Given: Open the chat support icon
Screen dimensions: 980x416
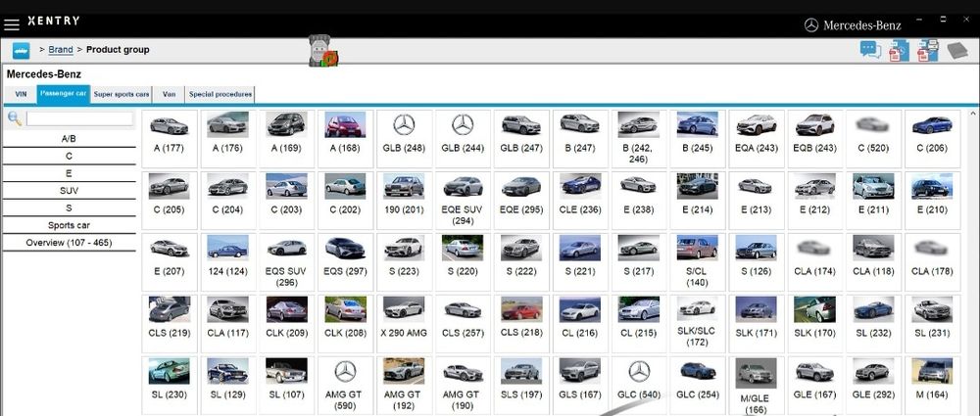Looking at the screenshot, I should (870, 50).
